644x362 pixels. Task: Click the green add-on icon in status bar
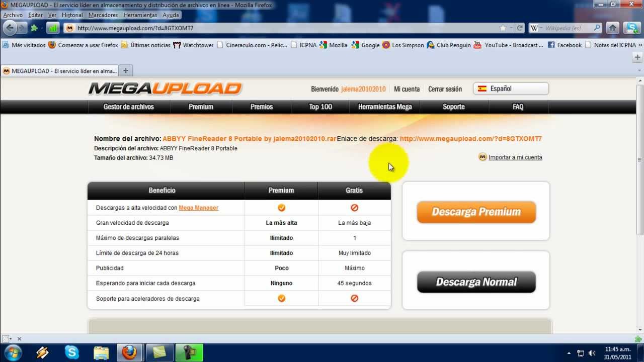pyautogui.click(x=638, y=339)
